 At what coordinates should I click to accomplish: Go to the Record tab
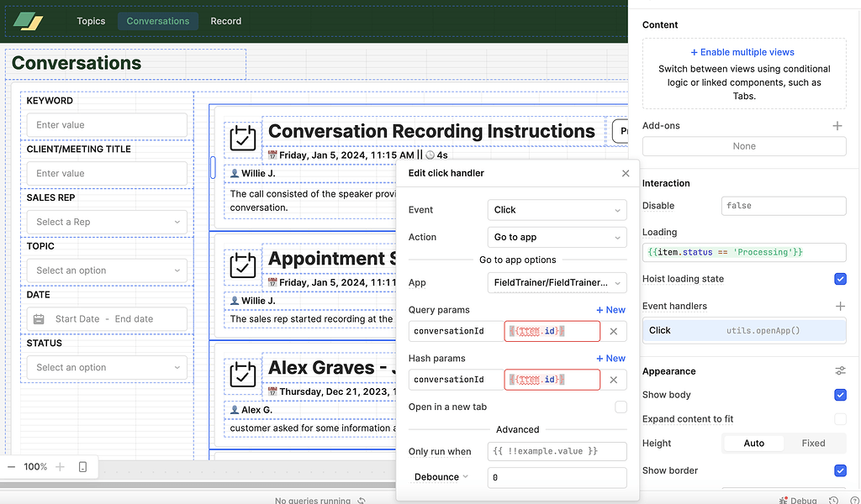tap(225, 21)
